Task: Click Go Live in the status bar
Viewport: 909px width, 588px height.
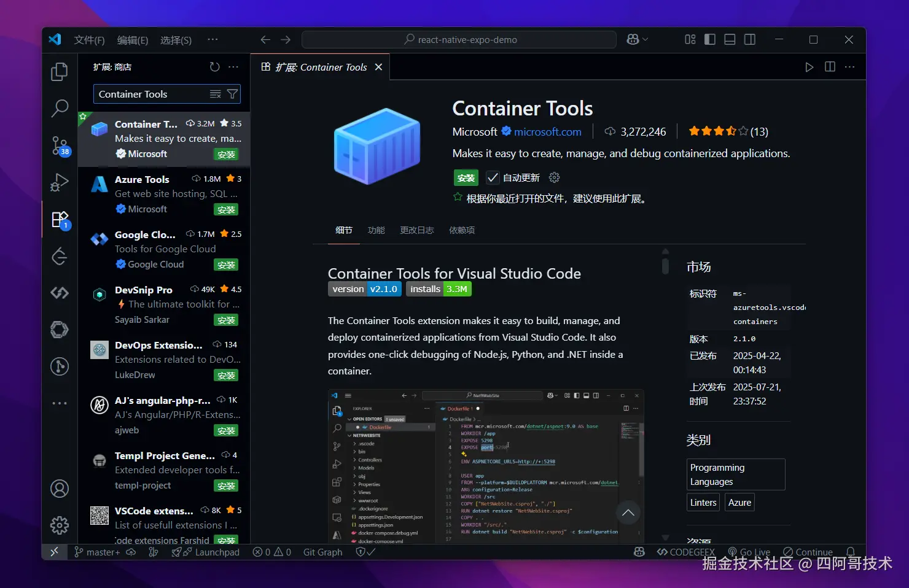Action: pos(749,552)
